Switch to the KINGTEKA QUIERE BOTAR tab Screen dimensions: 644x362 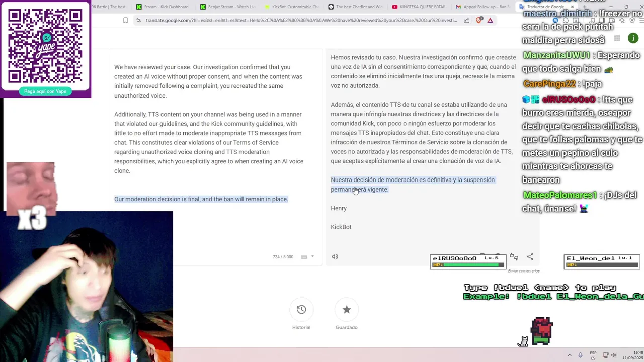coord(419,7)
